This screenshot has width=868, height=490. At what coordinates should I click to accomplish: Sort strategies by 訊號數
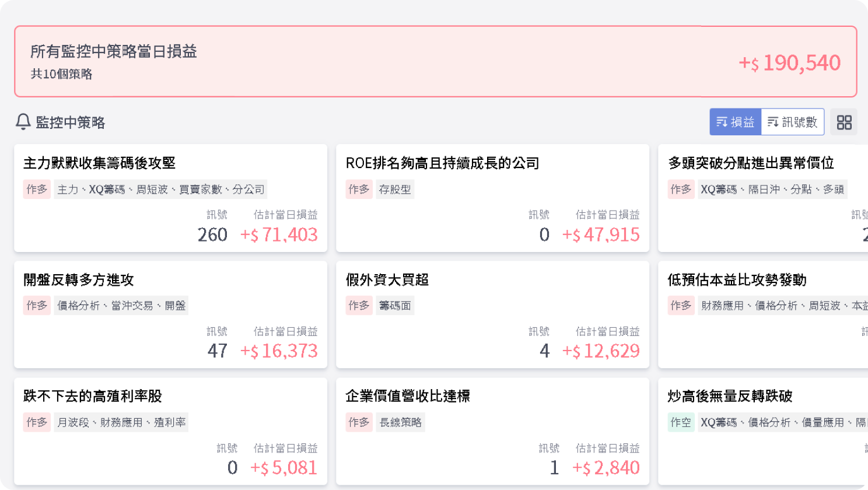[792, 122]
